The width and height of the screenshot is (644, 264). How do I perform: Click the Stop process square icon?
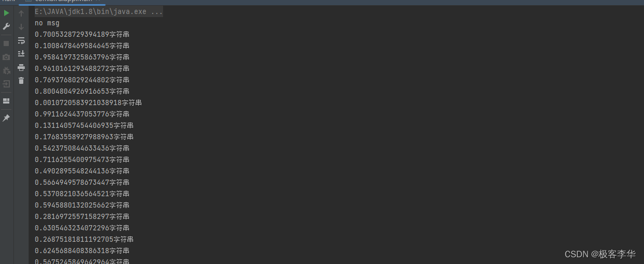6,43
